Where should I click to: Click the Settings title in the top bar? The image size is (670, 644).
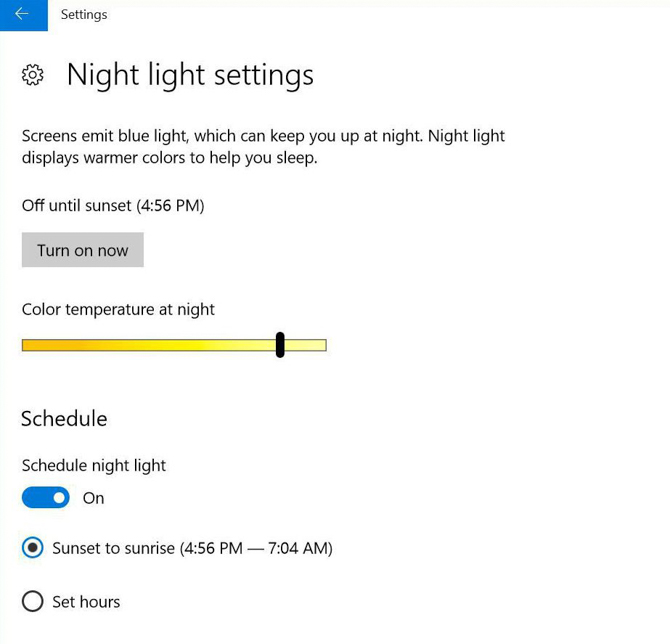tap(84, 15)
